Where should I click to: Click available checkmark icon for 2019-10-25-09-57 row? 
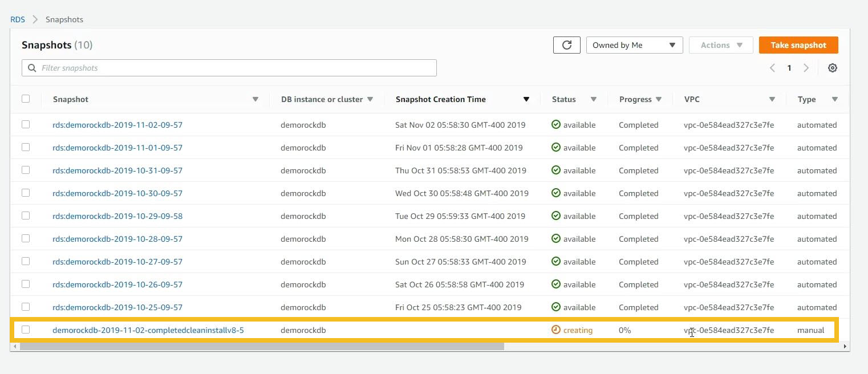click(x=556, y=307)
